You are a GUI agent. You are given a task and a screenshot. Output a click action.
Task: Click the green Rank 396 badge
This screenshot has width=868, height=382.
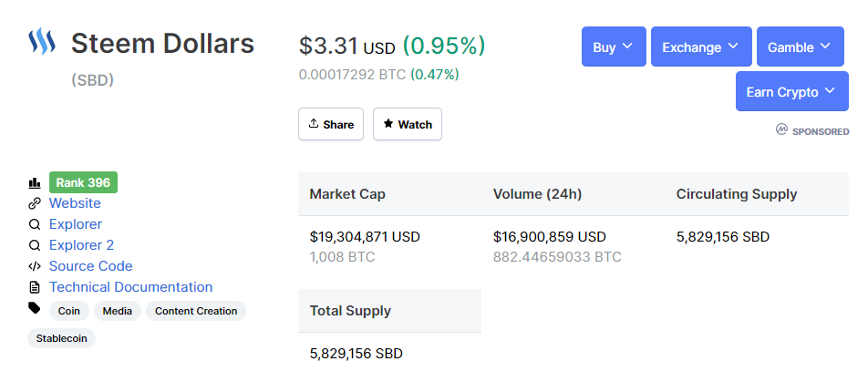tap(83, 182)
